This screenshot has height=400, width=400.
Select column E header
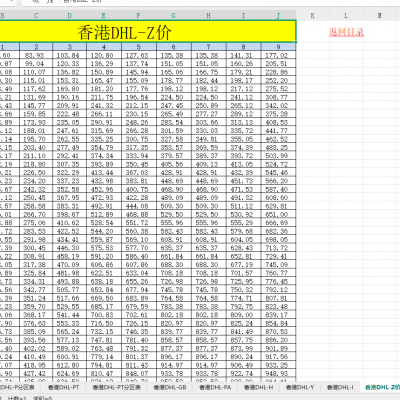click(x=104, y=15)
